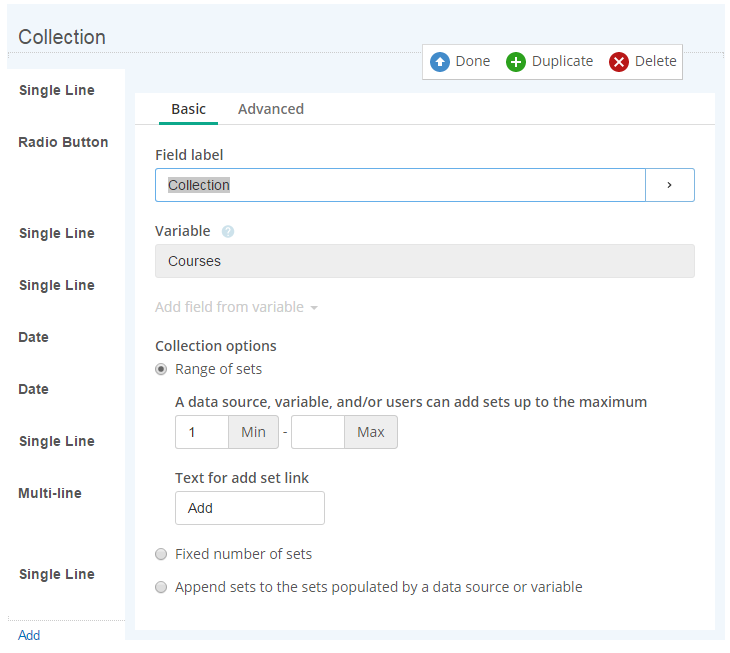Switch to the Advanced tab
730x653 pixels.
(271, 109)
